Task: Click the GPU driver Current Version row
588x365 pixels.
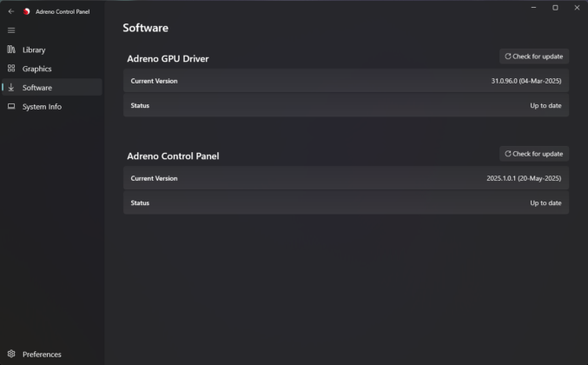Action: (346, 81)
